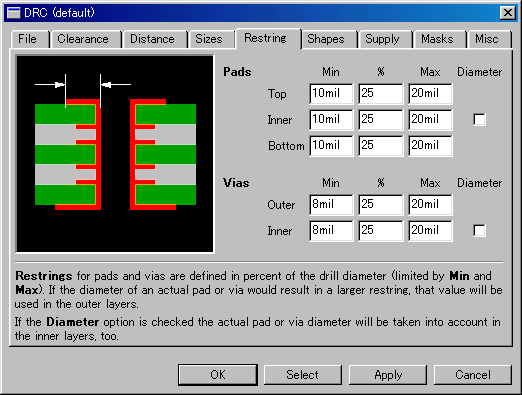Click the OK button

pos(218,375)
